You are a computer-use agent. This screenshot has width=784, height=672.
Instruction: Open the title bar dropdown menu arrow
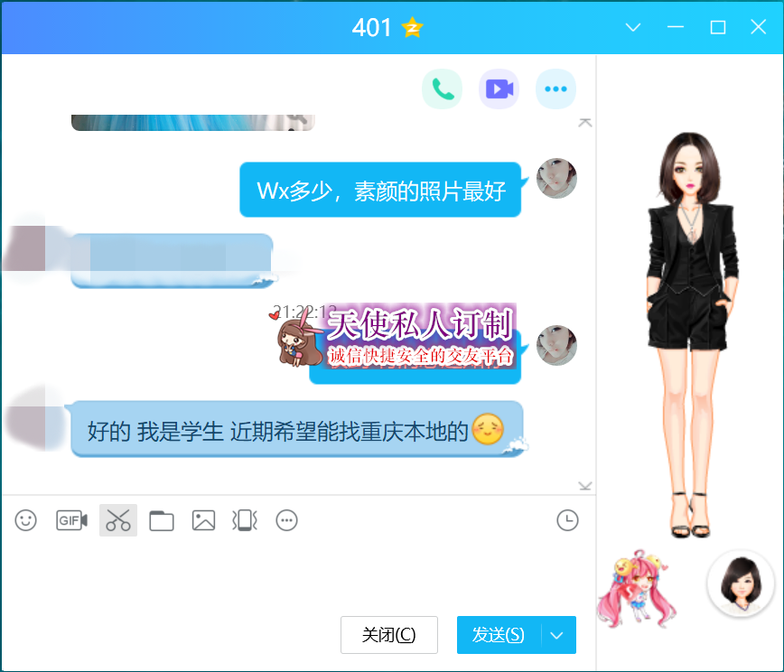click(633, 28)
